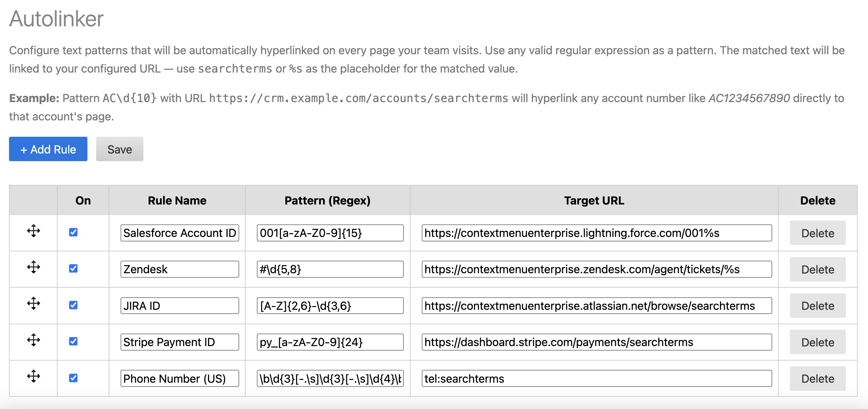Click the move icon for Stripe Payment ID row
The image size is (868, 409).
point(33,340)
